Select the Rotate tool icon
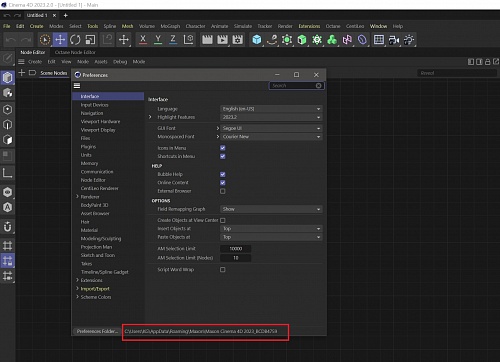 click(75, 40)
